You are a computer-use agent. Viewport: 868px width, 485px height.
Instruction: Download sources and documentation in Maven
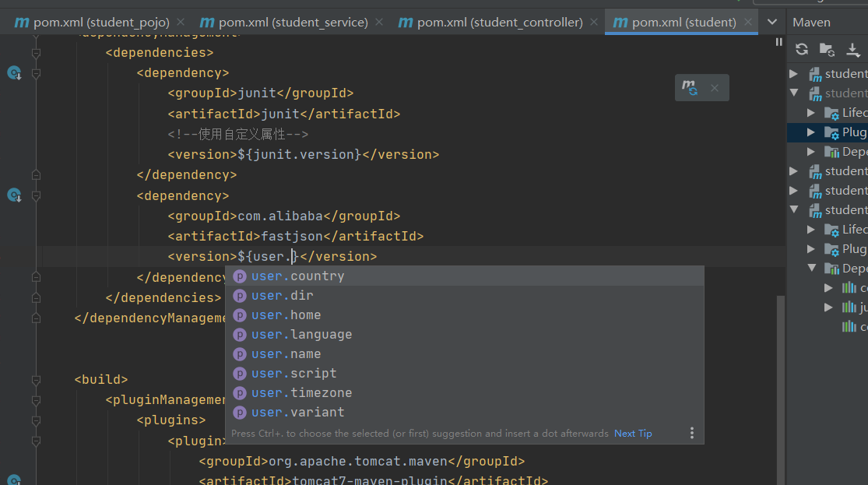(x=853, y=49)
